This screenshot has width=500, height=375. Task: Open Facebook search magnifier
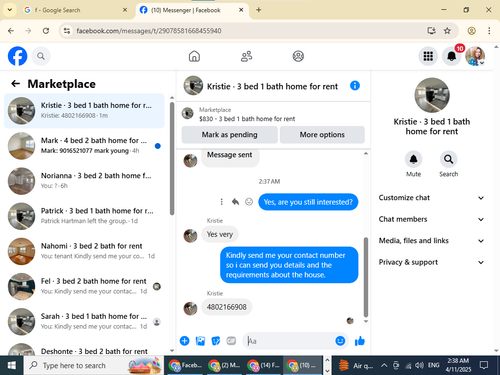point(41,56)
